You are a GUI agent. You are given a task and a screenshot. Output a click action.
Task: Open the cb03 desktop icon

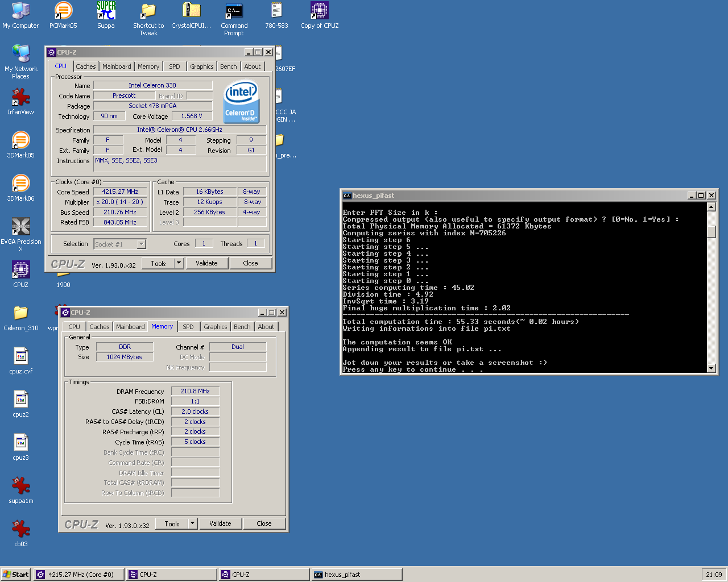pos(20,534)
